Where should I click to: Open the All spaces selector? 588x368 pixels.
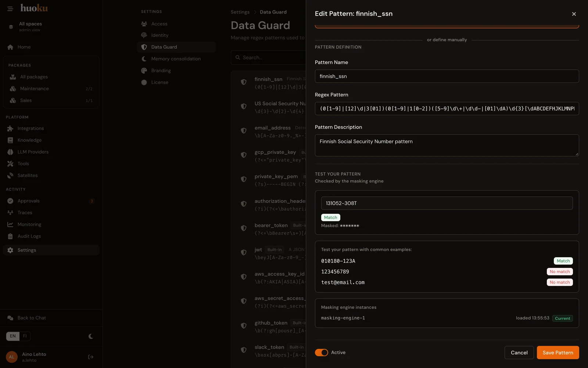[51, 26]
